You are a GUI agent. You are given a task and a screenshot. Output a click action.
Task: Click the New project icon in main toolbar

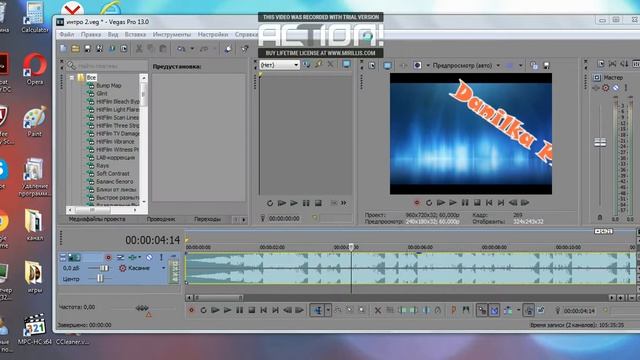coord(63,49)
